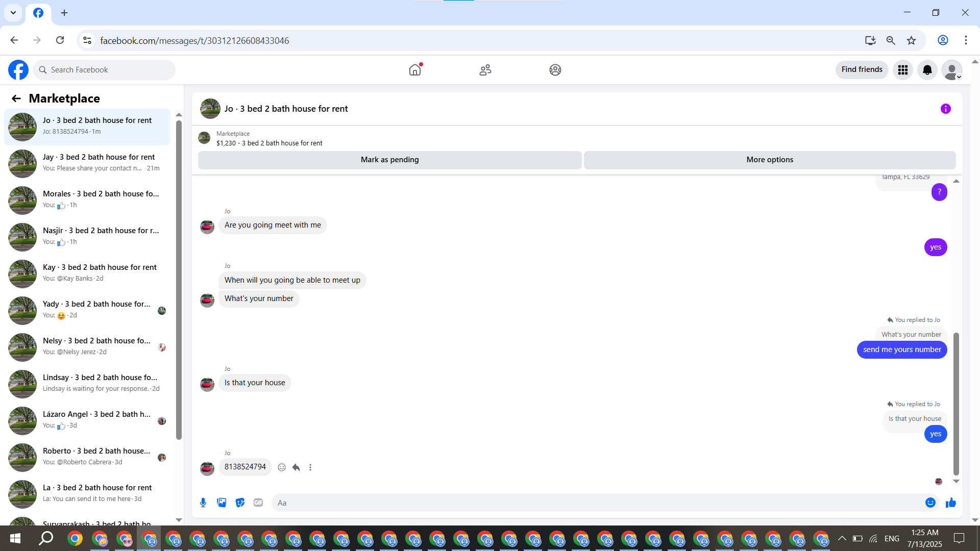Open more options for 8138524794 message
This screenshot has height=551, width=980.
[x=310, y=467]
